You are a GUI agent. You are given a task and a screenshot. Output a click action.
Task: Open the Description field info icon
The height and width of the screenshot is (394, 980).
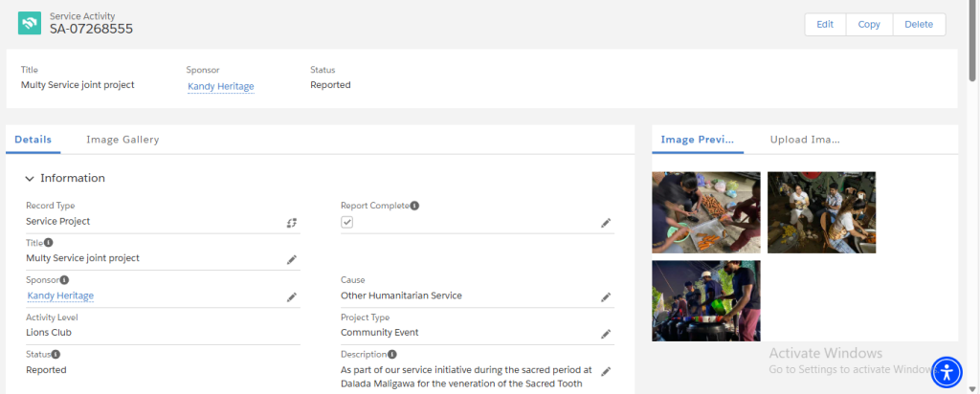tap(392, 354)
